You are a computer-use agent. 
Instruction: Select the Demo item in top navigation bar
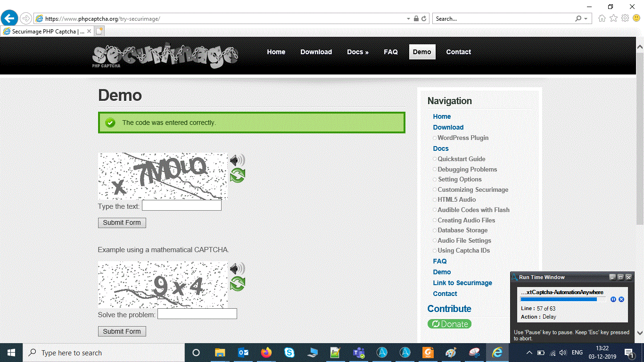click(422, 52)
